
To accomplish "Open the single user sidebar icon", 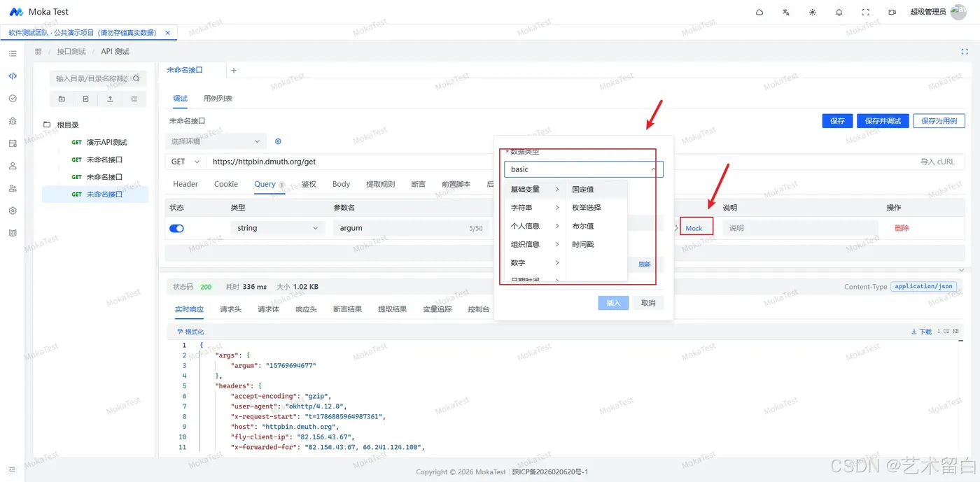I will 13,166.
